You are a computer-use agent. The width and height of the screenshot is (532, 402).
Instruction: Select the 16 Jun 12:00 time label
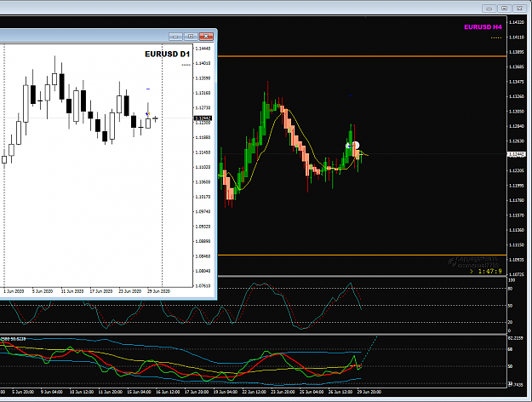coord(168,392)
